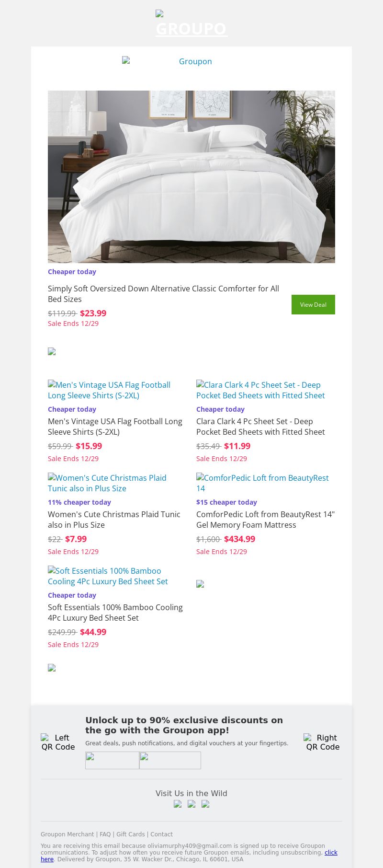Click the last social icon under Visit Us
The height and width of the screenshot is (868, 383).
[205, 804]
